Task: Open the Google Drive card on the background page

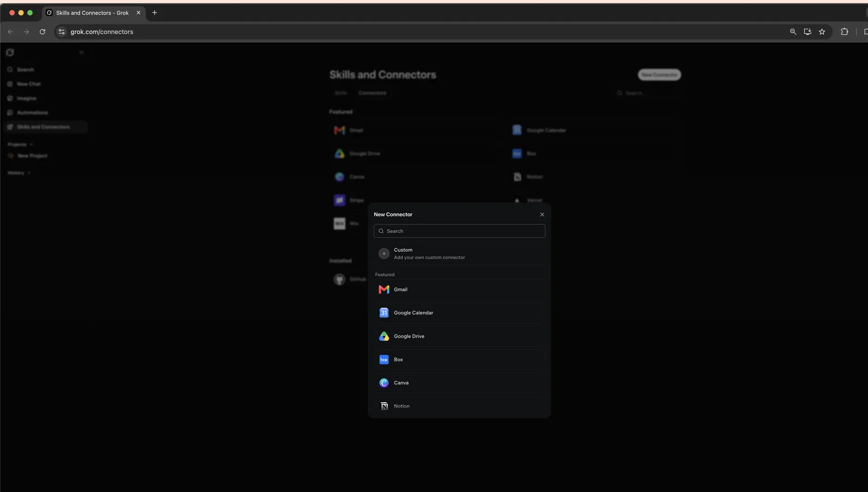Action: coord(416,154)
